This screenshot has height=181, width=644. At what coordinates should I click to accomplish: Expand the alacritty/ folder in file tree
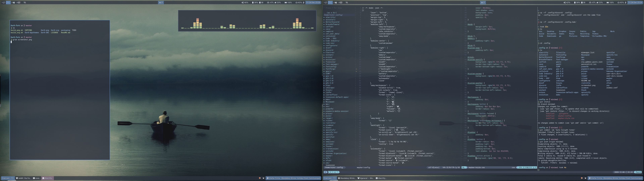click(331, 17)
